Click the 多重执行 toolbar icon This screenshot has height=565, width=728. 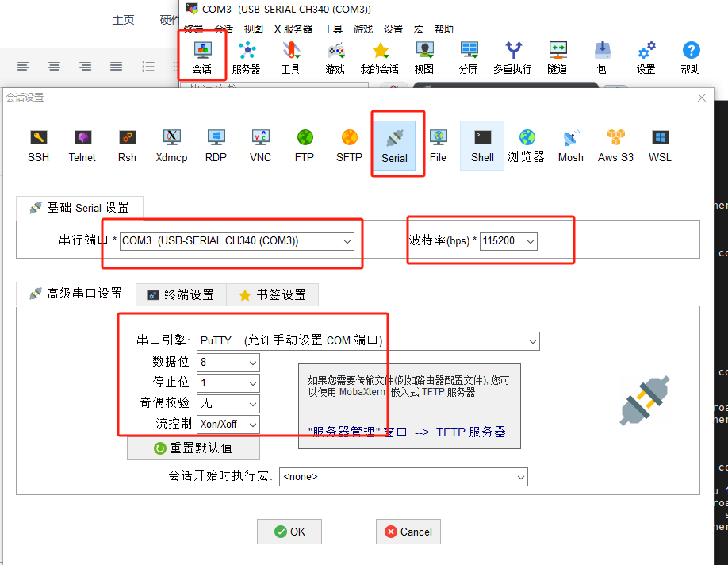coord(512,57)
